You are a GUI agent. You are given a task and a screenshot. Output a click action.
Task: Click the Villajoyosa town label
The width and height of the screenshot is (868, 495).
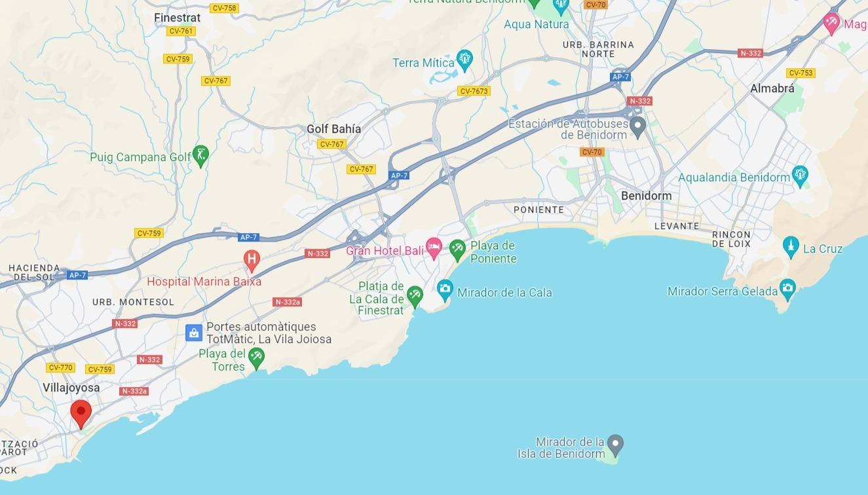(x=71, y=388)
